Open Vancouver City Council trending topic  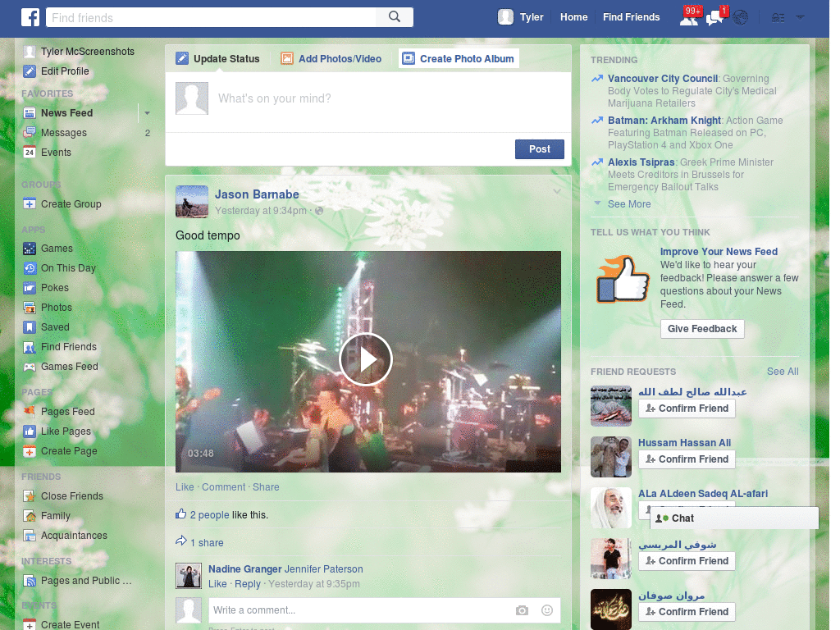(663, 79)
